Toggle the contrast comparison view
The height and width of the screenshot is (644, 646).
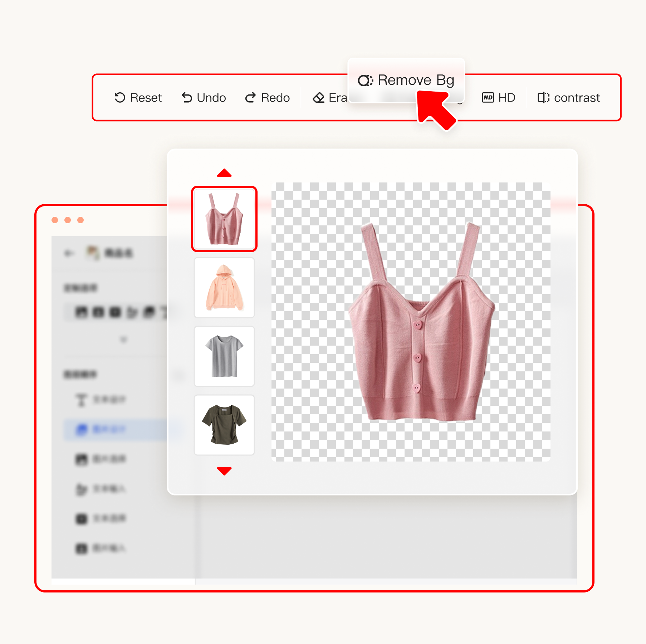pos(569,98)
